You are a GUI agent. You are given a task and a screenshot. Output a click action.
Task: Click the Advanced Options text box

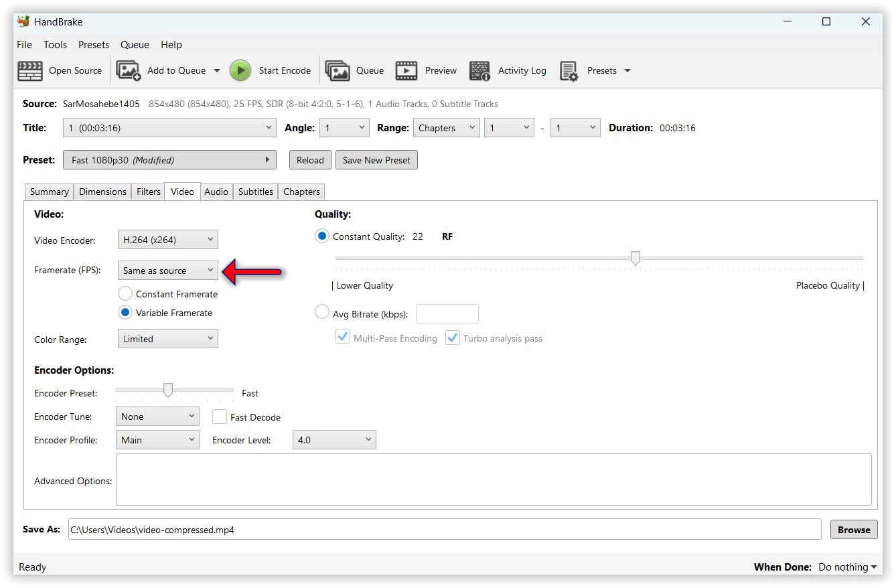point(494,480)
